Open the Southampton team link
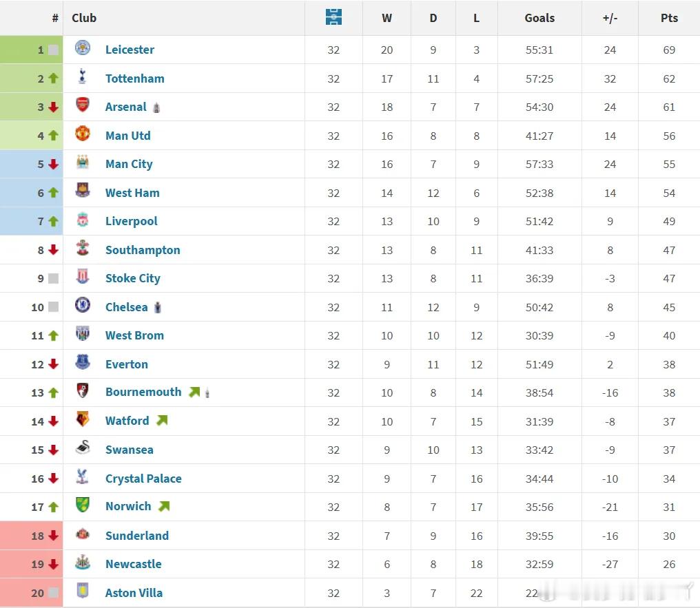 (x=143, y=250)
